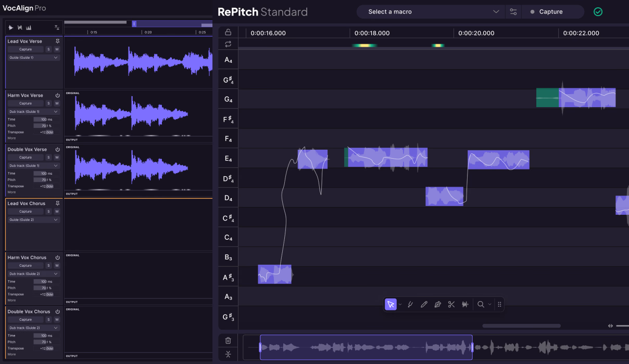
Task: Select the pen nib tool
Action: pyautogui.click(x=437, y=305)
